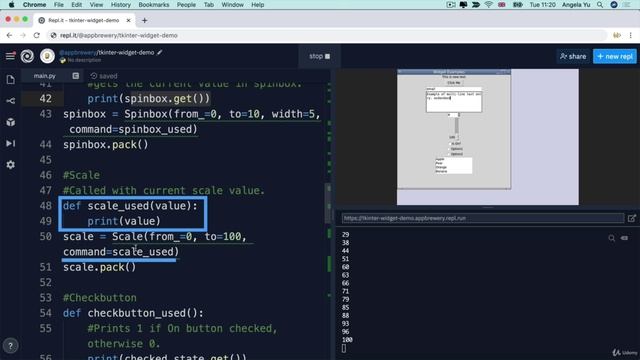
Task: Click the entry field above the text box
Action: point(454,89)
